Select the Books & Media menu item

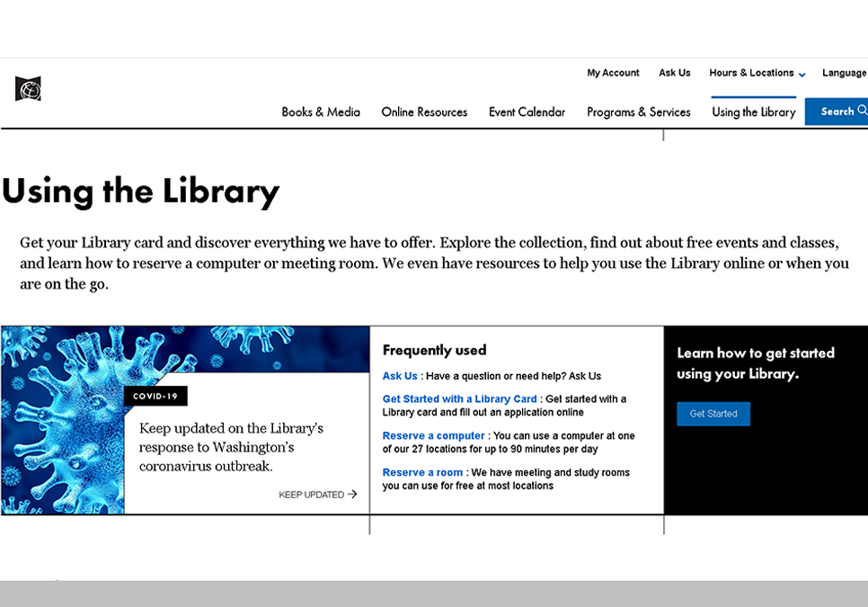pos(321,112)
